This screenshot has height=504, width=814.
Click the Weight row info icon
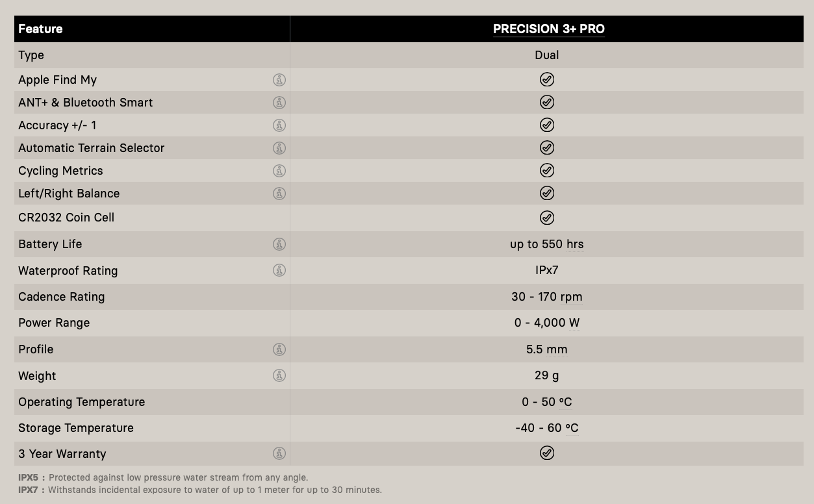click(x=279, y=375)
